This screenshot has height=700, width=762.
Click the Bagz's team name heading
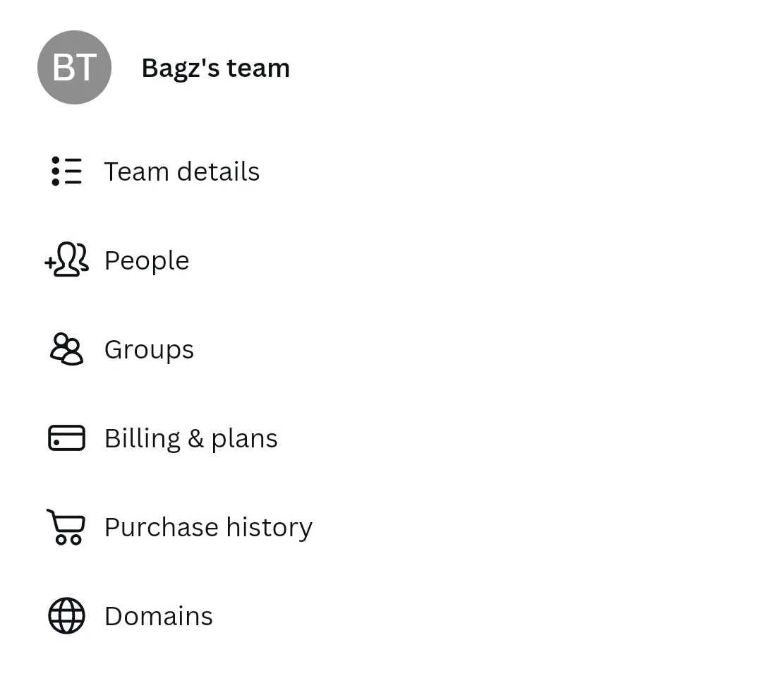pos(216,68)
